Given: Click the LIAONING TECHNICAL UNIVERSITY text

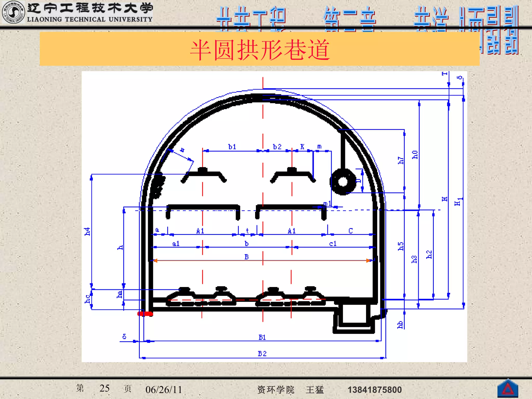Looking at the screenshot, I should tap(90, 19).
